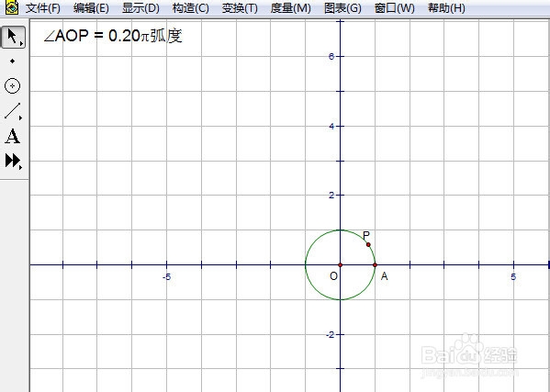Click the label P
The height and width of the screenshot is (392, 550).
point(365,235)
